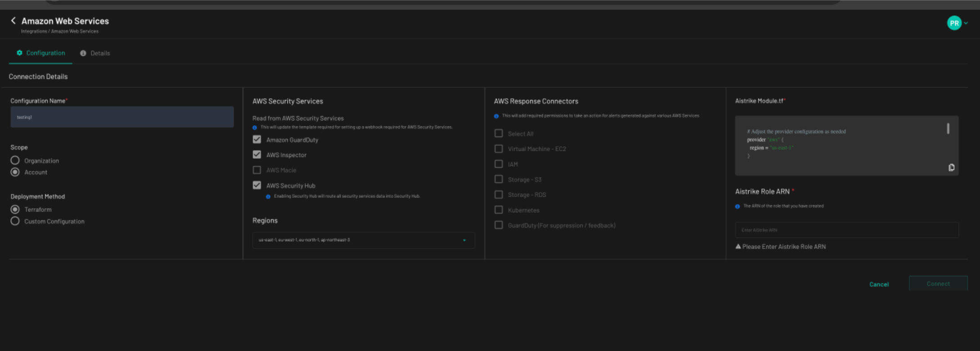
Task: Enable the IAM response connector
Action: click(x=499, y=164)
